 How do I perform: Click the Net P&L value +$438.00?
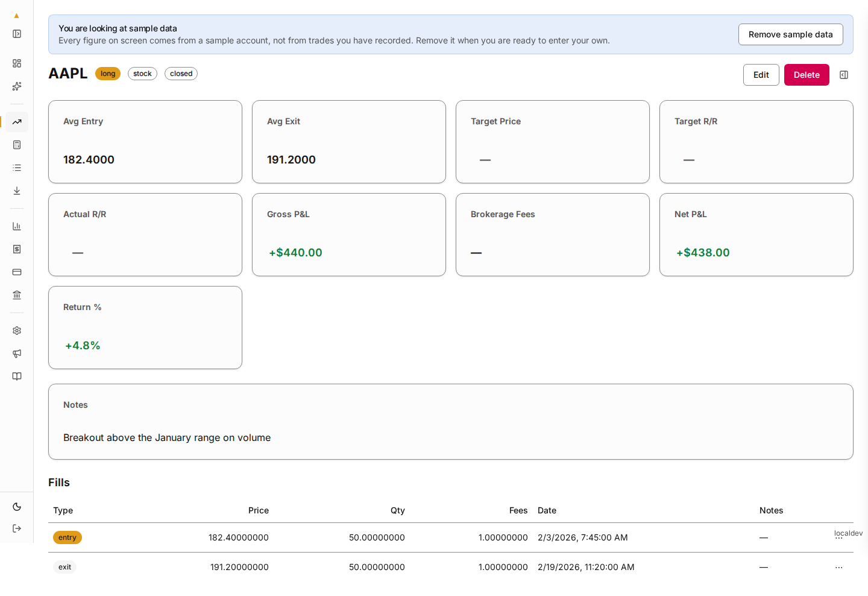coord(703,253)
